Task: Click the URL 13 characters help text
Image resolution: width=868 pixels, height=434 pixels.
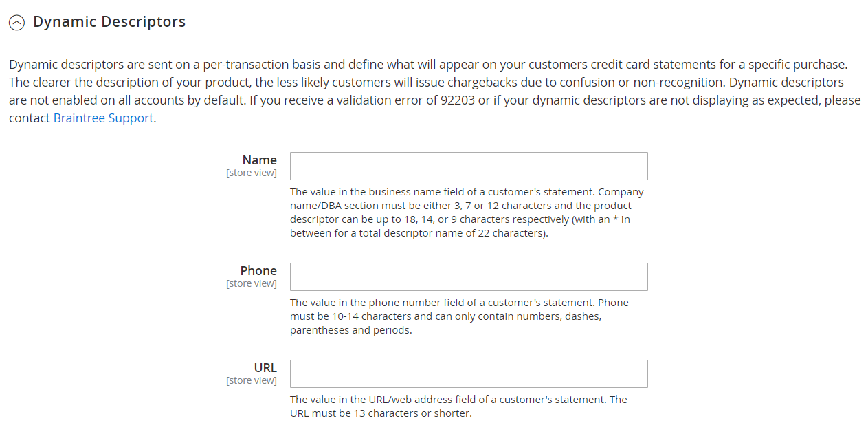Action: tap(459, 406)
